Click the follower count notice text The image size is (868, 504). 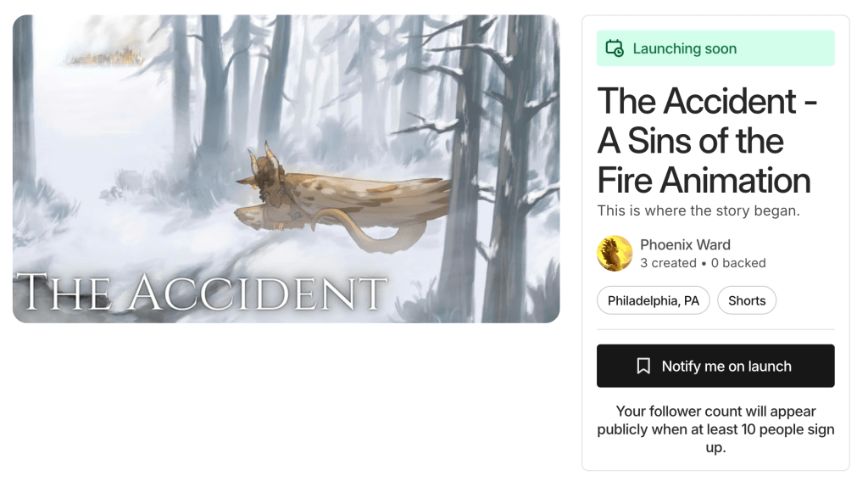715,429
